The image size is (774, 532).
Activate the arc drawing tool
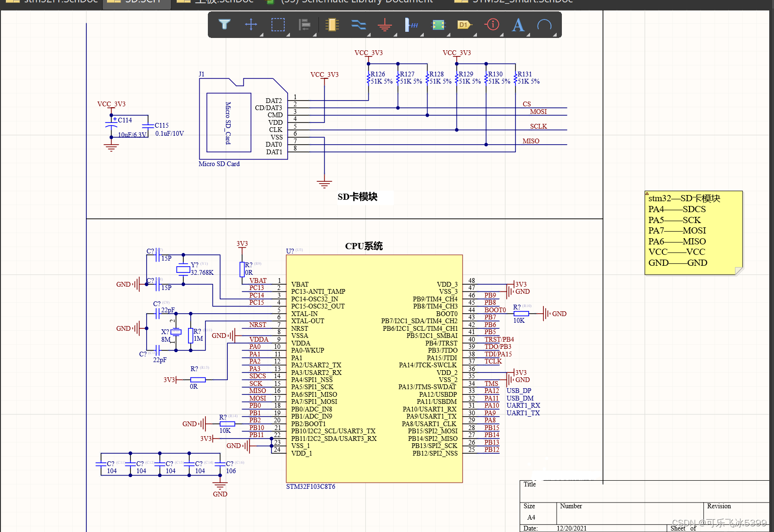544,25
